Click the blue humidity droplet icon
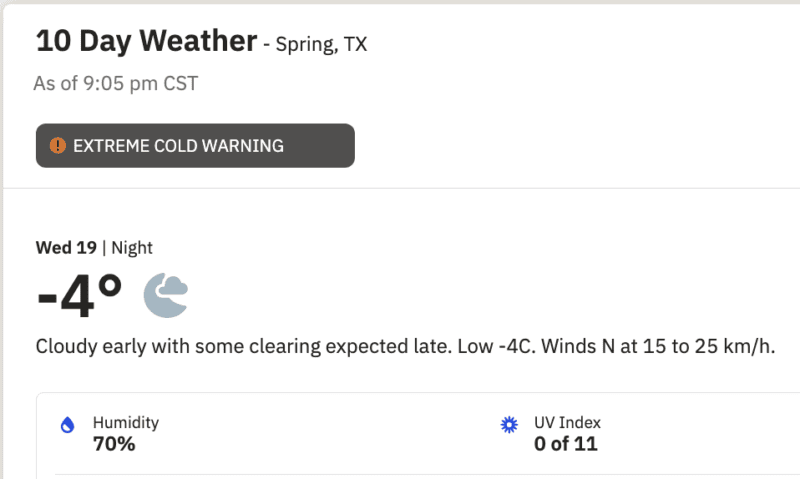 pos(67,424)
